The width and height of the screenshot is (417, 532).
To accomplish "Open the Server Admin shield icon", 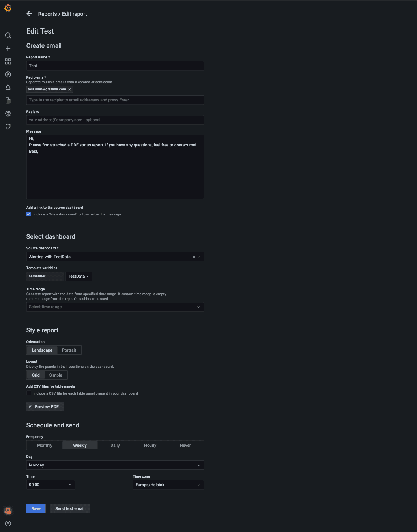I will 8,127.
